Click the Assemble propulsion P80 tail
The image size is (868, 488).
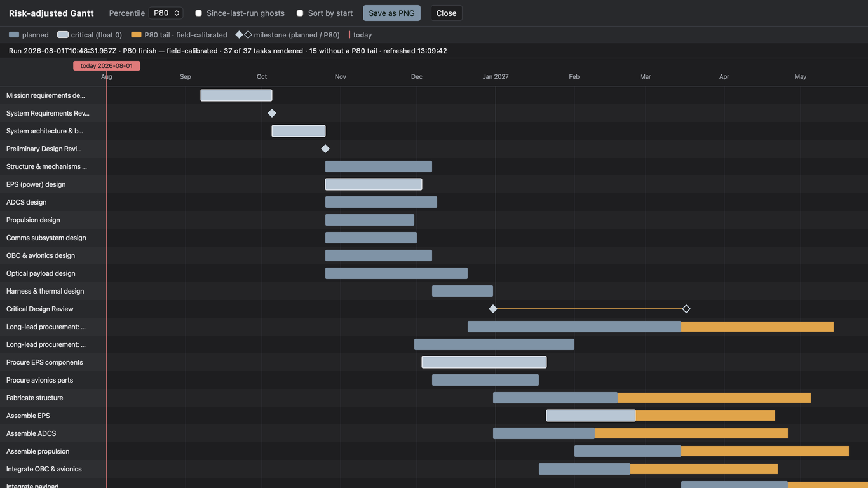[x=765, y=451]
